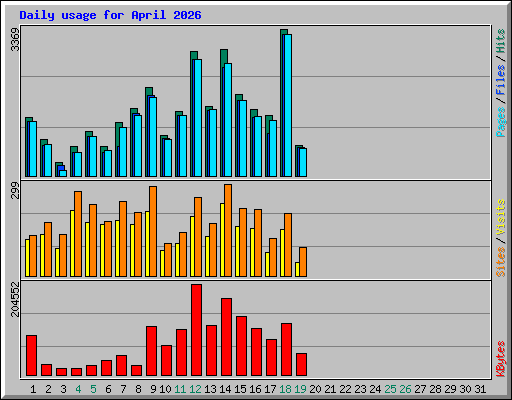Click the 'KBytes' legend label
Image resolution: width=512 pixels, height=400 pixels.
[x=501, y=359]
